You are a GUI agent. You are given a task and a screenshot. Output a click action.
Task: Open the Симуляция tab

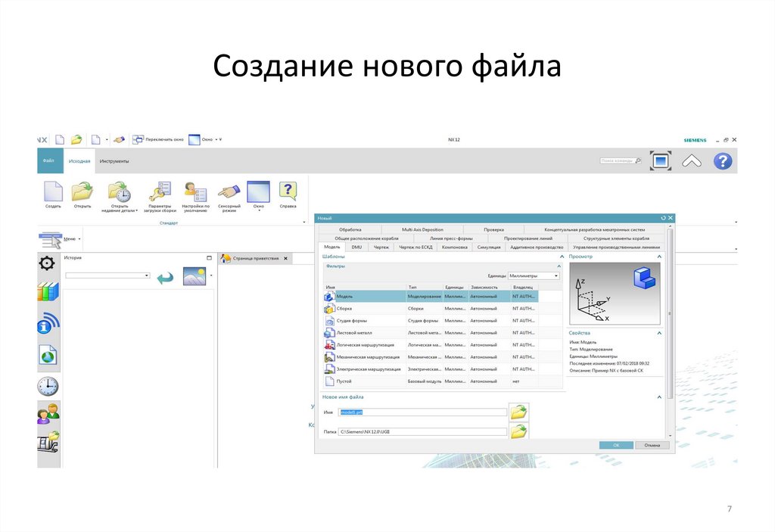tap(488, 247)
